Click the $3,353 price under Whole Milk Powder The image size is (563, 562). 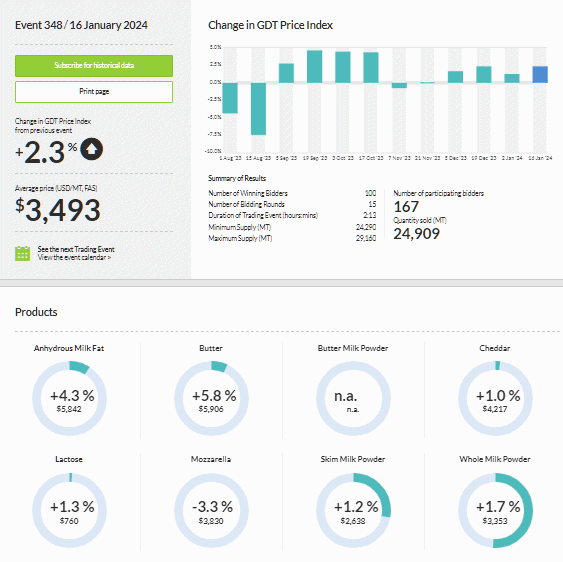point(495,521)
